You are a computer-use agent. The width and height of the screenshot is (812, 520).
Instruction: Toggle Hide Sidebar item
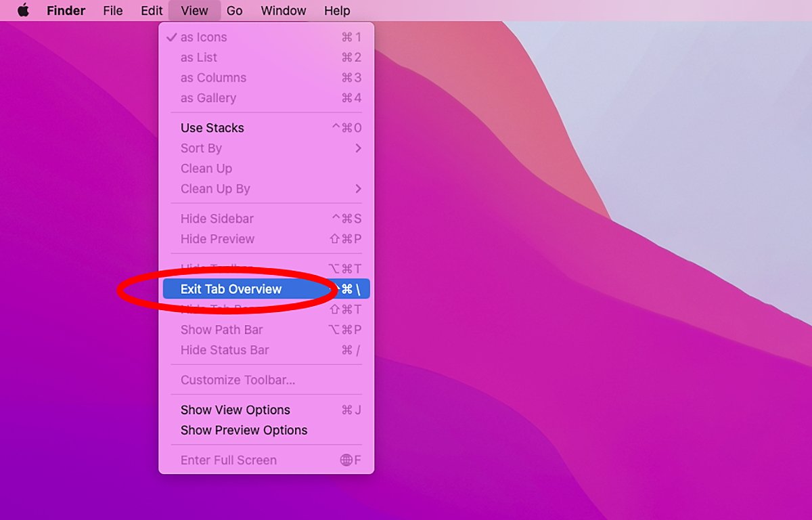coord(217,219)
